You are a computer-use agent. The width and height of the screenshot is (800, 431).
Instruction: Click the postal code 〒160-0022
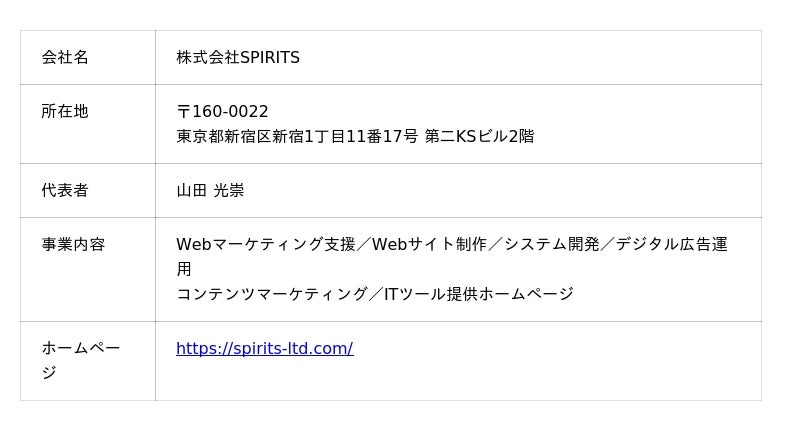coord(222,112)
